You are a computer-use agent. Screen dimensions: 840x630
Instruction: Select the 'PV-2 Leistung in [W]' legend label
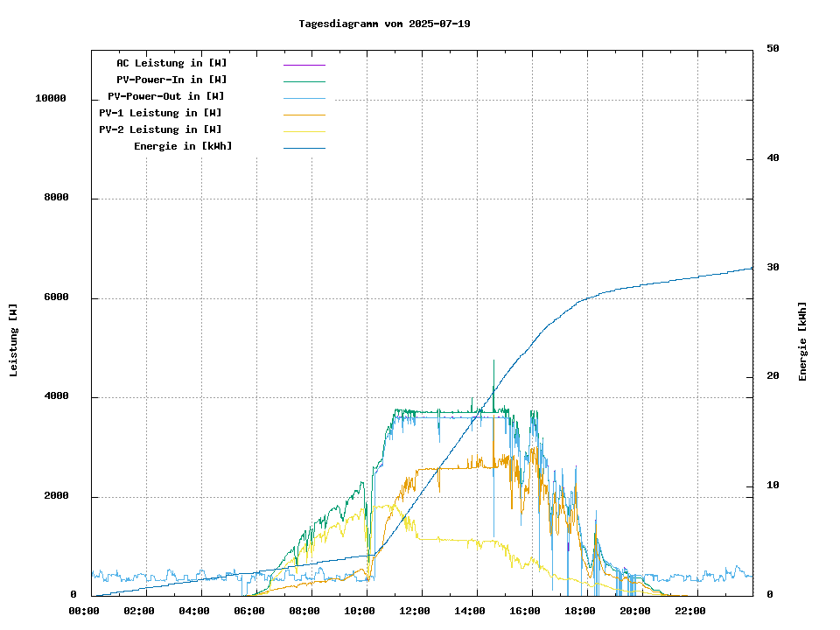[x=160, y=129]
